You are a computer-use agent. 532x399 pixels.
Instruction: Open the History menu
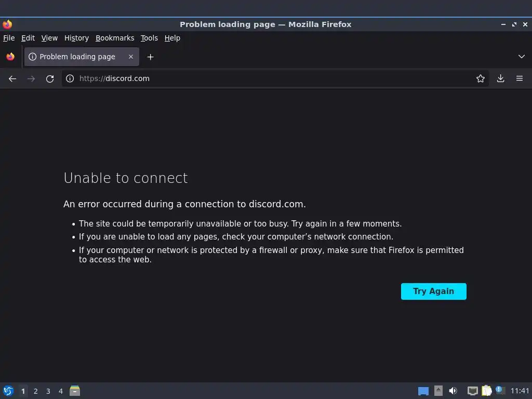click(77, 38)
